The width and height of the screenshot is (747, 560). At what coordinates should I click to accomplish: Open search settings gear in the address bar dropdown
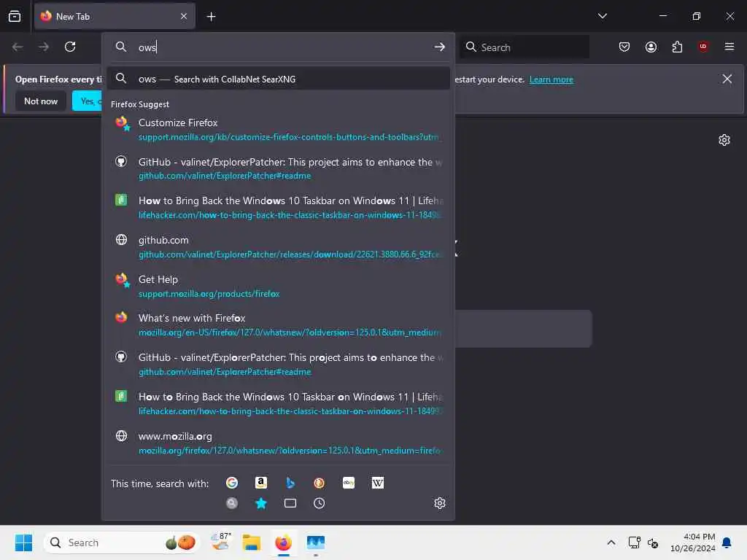click(x=440, y=503)
